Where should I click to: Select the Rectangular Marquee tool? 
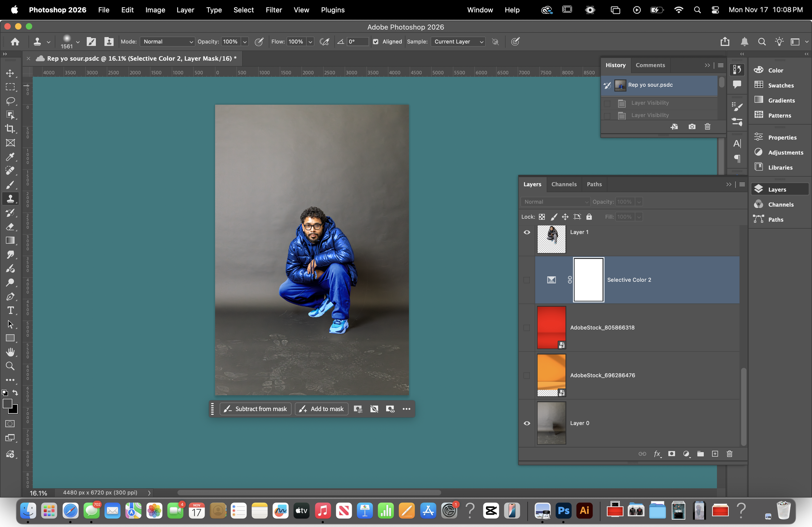pos(10,87)
